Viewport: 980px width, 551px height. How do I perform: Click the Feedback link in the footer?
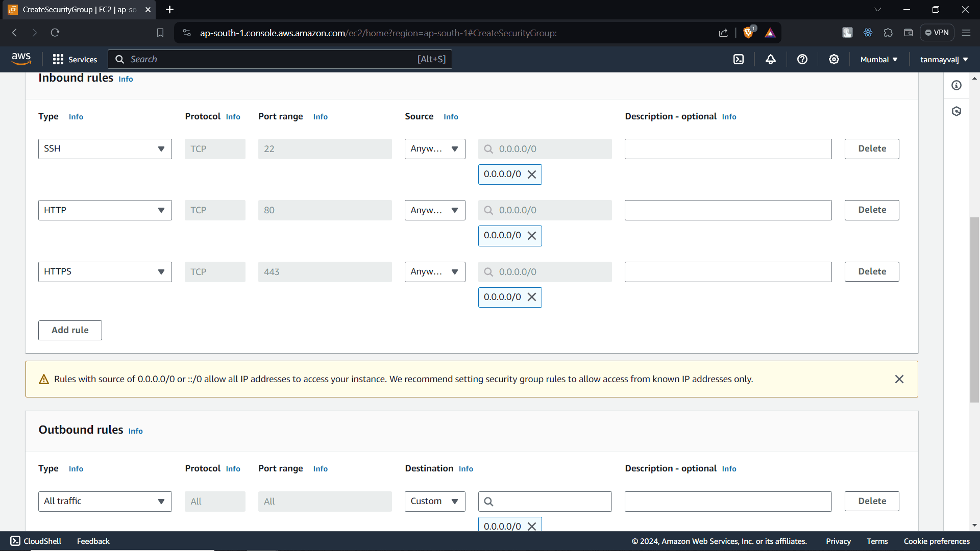pos(93,541)
